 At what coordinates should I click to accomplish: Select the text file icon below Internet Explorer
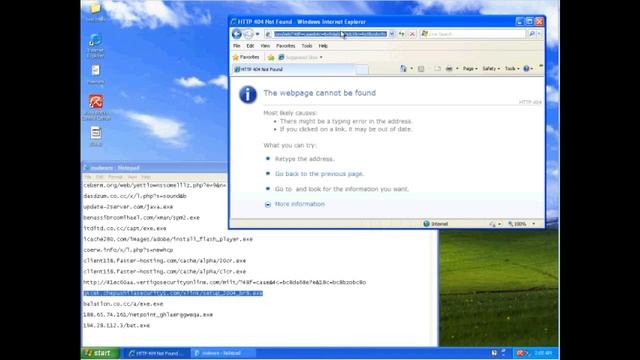pyautogui.click(x=96, y=75)
